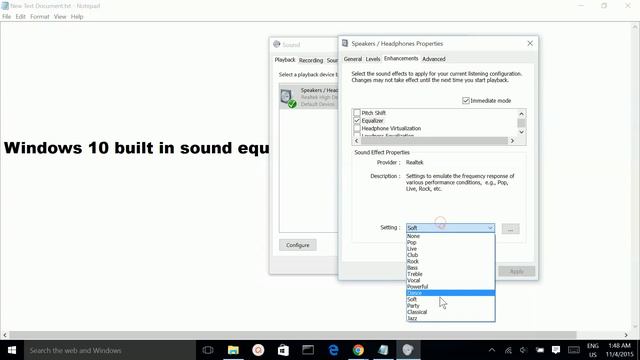Choose Classical equalizer preset
Viewport: 640px width, 360px height.
pos(451,312)
